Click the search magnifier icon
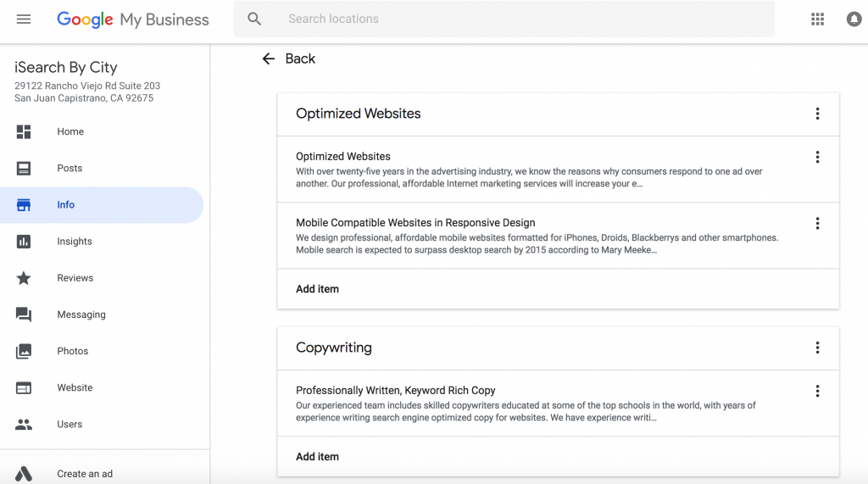The height and width of the screenshot is (484, 868). click(x=254, y=19)
